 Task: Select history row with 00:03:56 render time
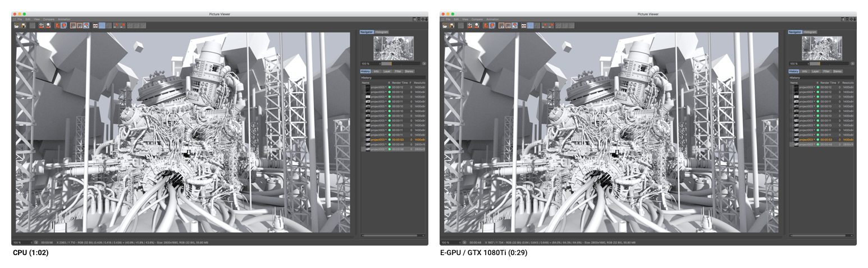pos(393,149)
